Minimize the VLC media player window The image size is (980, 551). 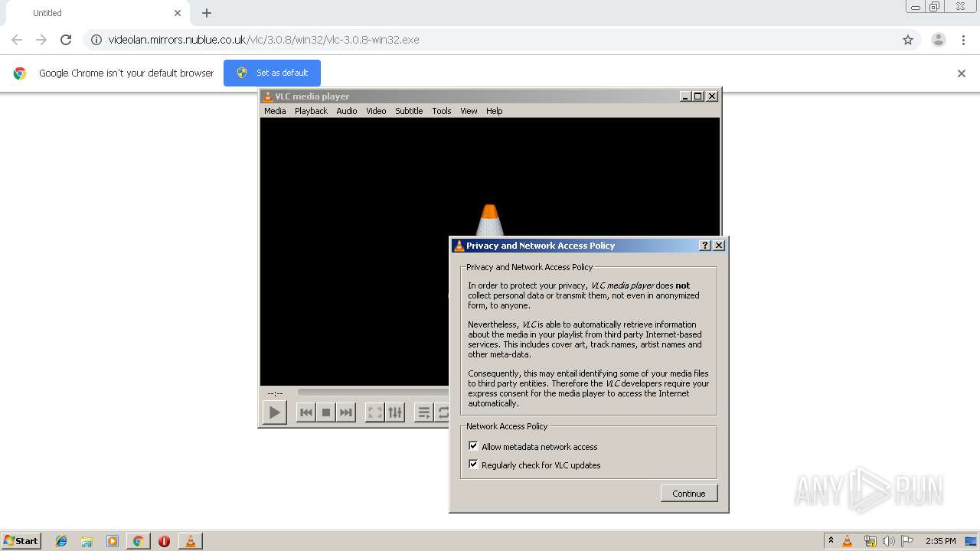(x=685, y=96)
